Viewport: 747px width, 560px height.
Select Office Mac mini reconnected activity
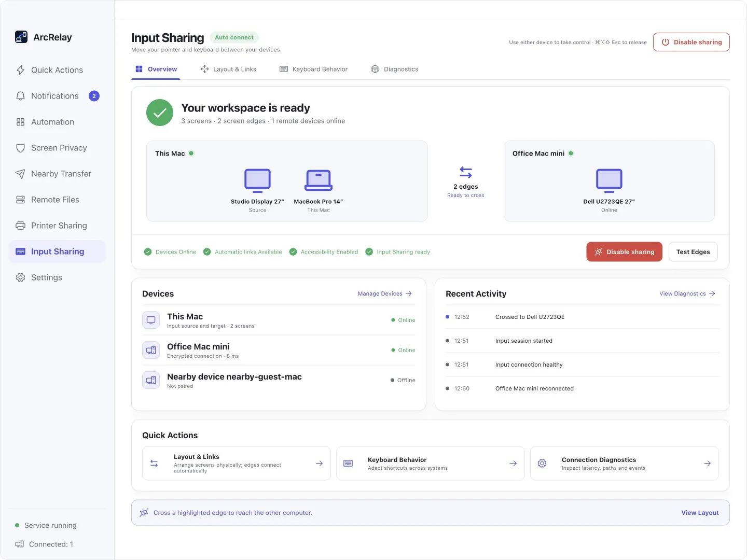tap(582, 388)
